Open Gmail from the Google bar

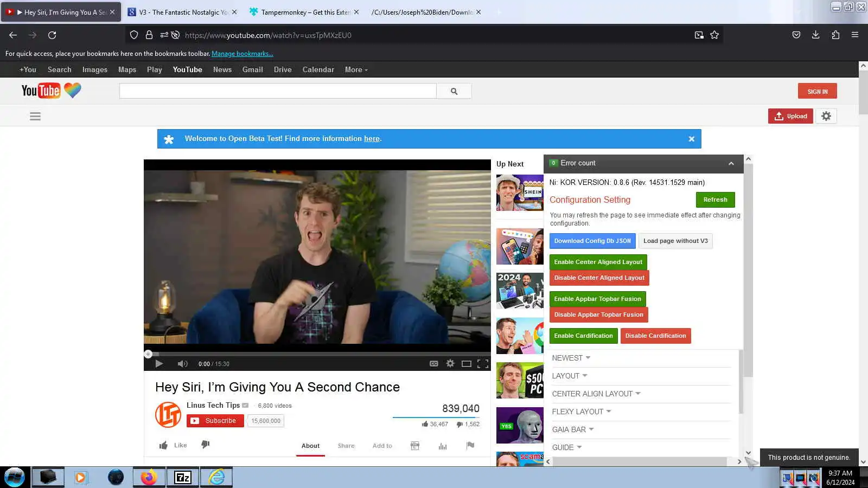(x=253, y=69)
